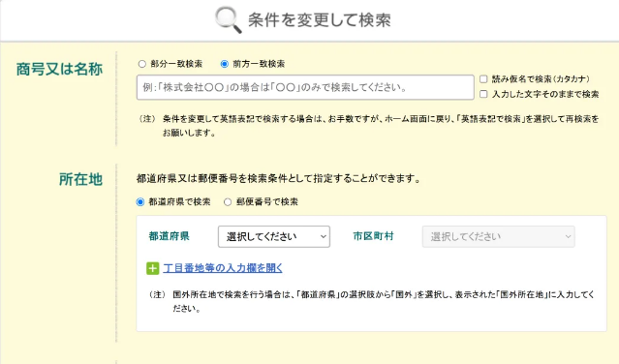This screenshot has width=619, height=364.
Task: Click the 所在地 section label
Action: point(81,179)
